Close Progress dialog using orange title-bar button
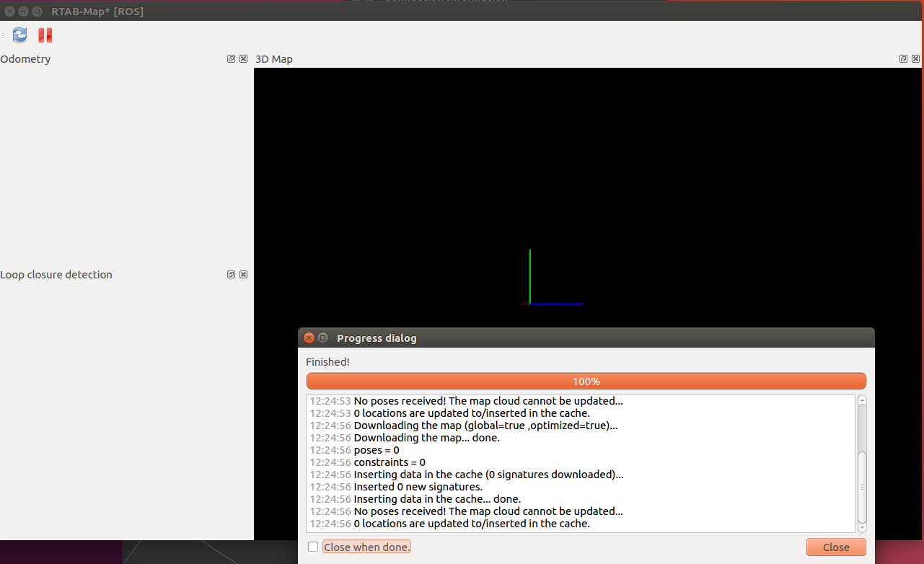Image resolution: width=924 pixels, height=564 pixels. coord(309,338)
